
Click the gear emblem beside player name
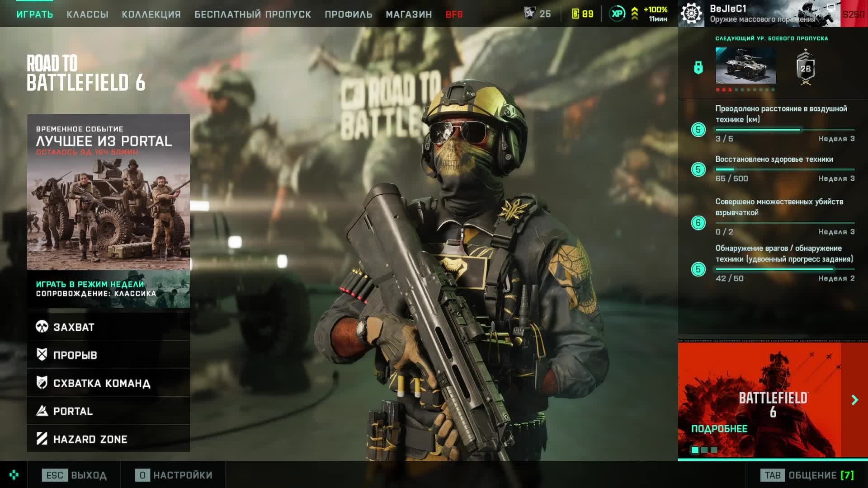(x=691, y=14)
